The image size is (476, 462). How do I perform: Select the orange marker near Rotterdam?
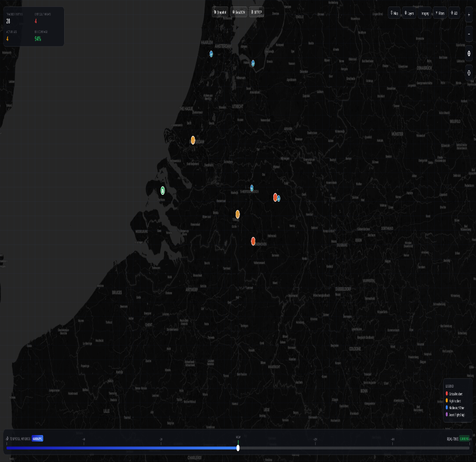pyautogui.click(x=193, y=140)
